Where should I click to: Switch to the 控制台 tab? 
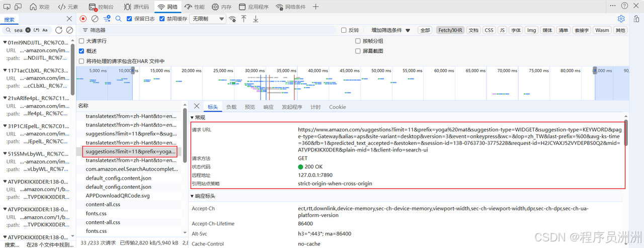pyautogui.click(x=101, y=7)
